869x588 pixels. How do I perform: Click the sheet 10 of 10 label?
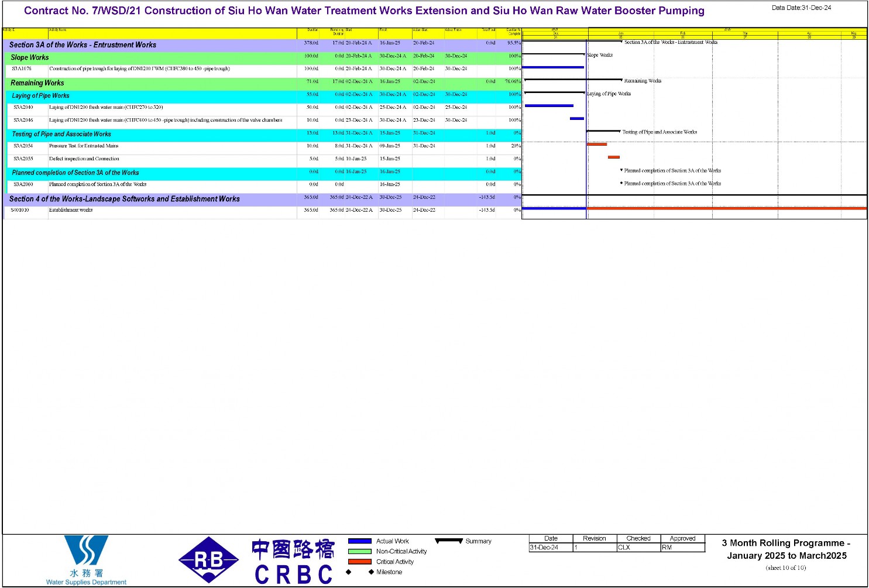click(x=786, y=569)
